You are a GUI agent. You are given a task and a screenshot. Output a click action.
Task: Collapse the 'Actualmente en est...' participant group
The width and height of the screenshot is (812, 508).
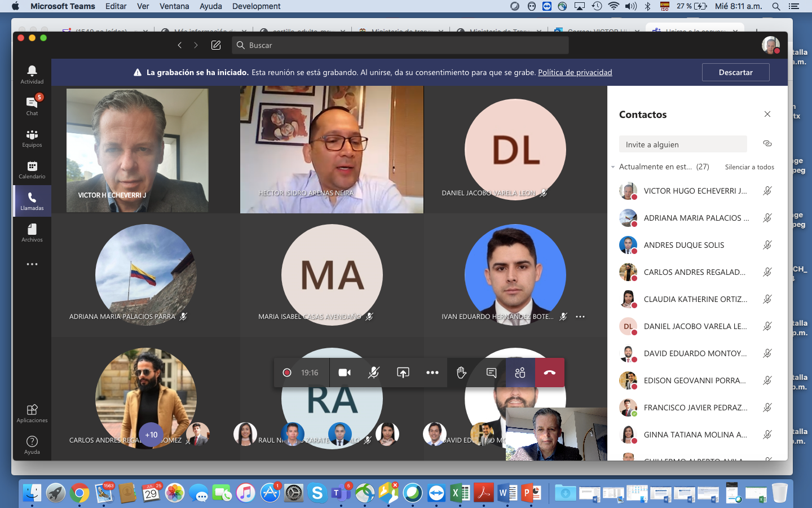613,167
